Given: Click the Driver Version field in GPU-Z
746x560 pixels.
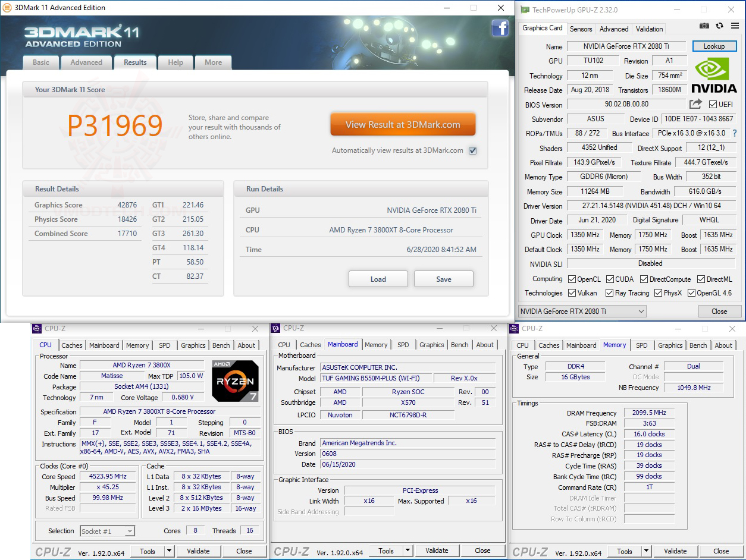Looking at the screenshot, I should (651, 206).
